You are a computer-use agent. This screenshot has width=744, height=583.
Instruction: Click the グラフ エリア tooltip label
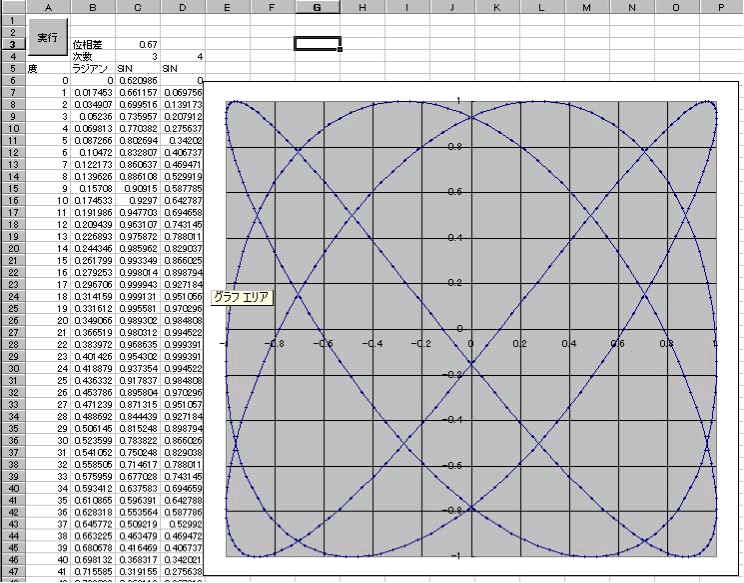(242, 297)
